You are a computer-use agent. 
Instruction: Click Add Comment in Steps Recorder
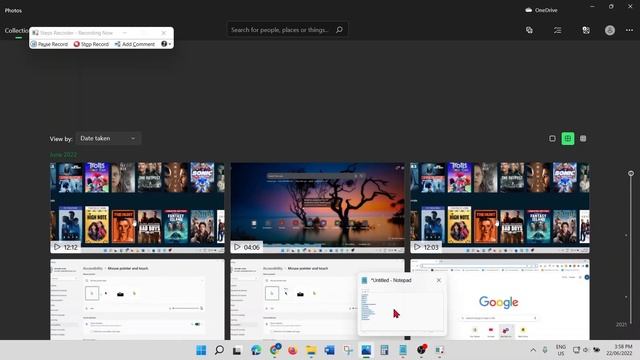(135, 44)
